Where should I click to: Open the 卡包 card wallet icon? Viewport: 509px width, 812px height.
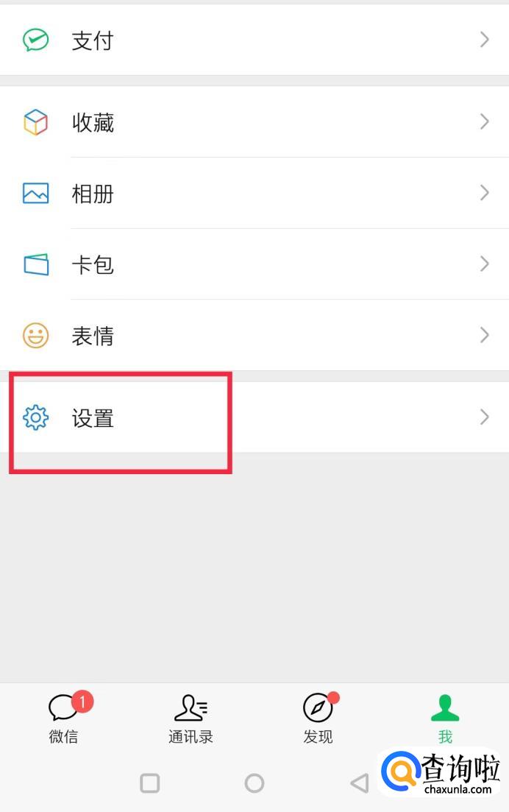pos(36,264)
